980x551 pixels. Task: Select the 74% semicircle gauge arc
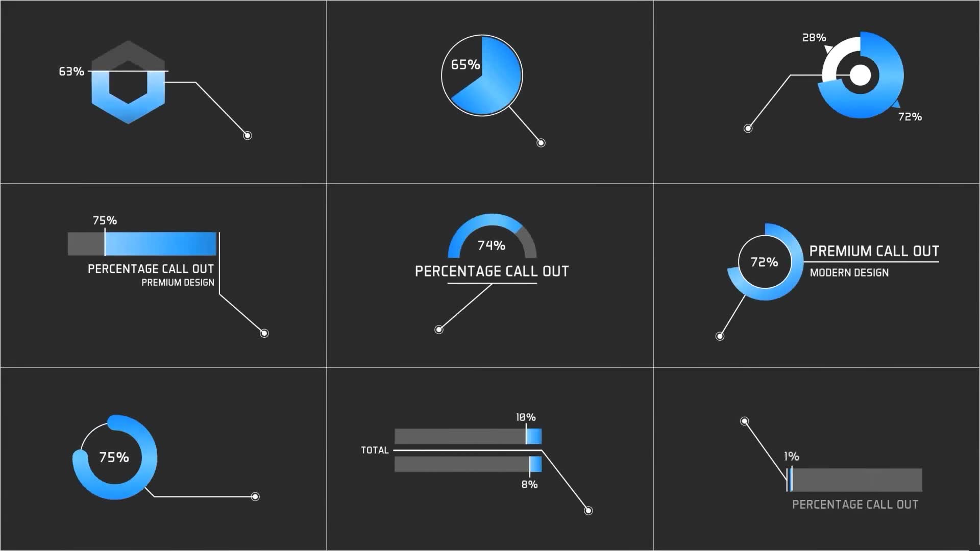pyautogui.click(x=492, y=235)
